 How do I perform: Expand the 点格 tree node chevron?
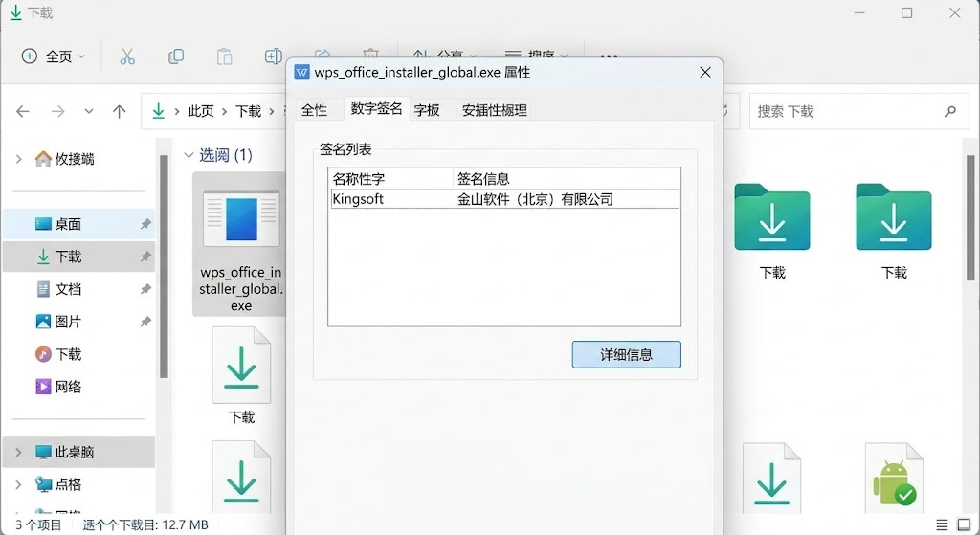[x=19, y=484]
